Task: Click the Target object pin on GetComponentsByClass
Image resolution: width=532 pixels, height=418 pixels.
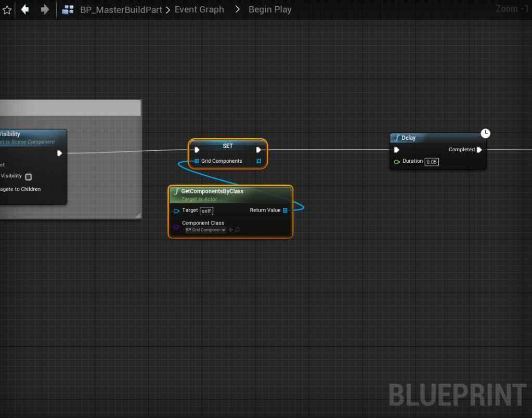Action: (x=177, y=211)
